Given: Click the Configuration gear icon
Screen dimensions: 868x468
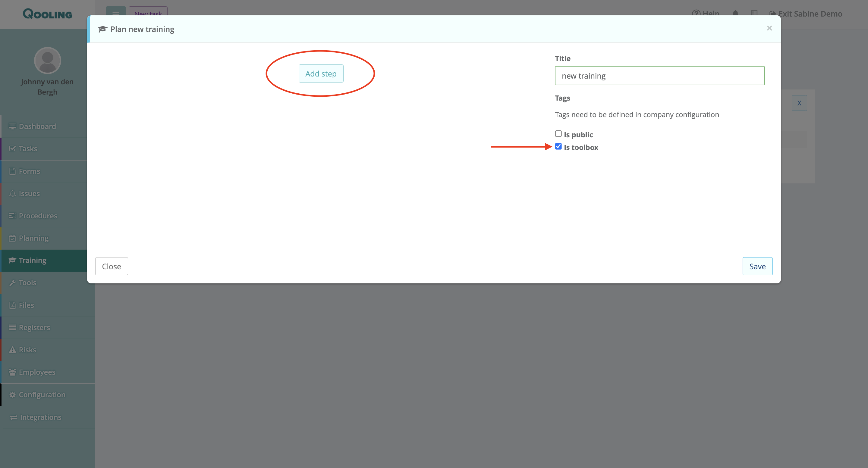Looking at the screenshot, I should (12, 395).
